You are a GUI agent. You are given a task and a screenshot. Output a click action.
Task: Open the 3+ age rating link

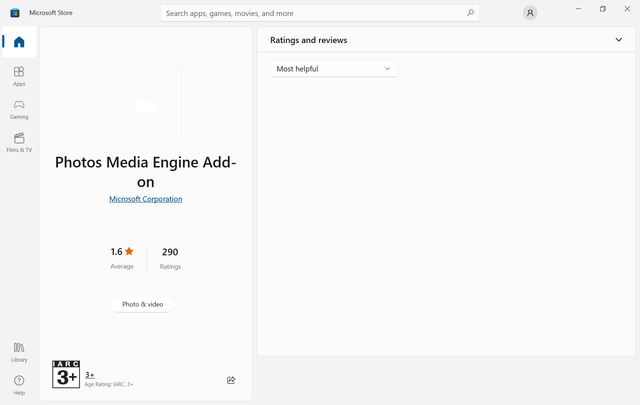89,374
